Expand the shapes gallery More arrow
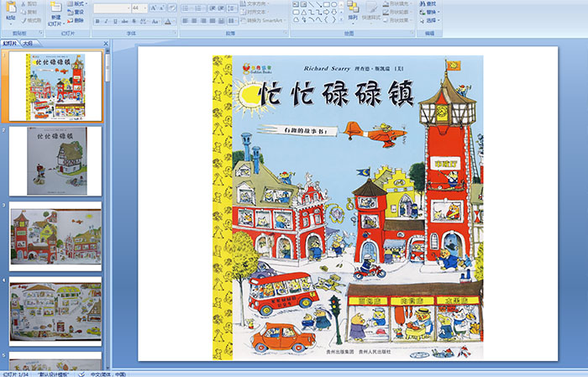 [x=341, y=19]
